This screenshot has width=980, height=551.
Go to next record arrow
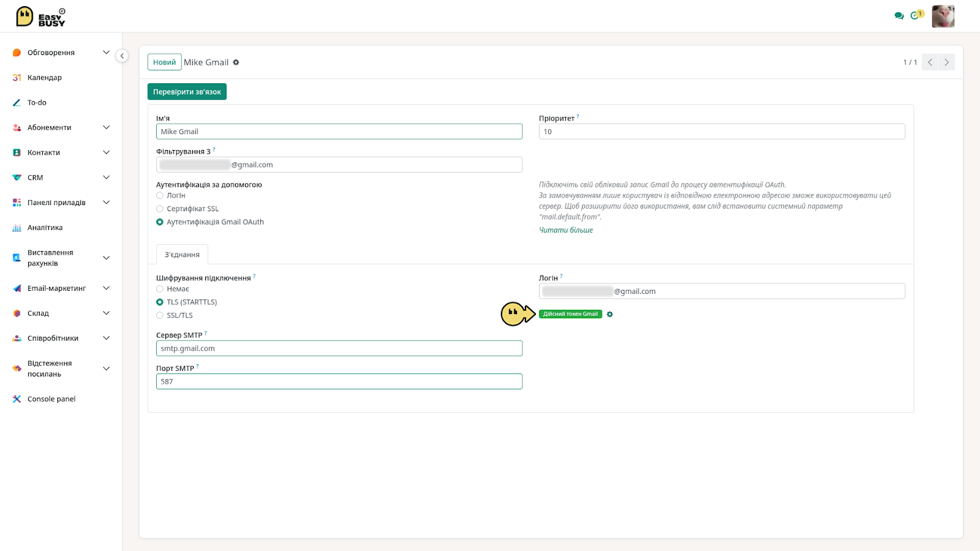pos(946,62)
